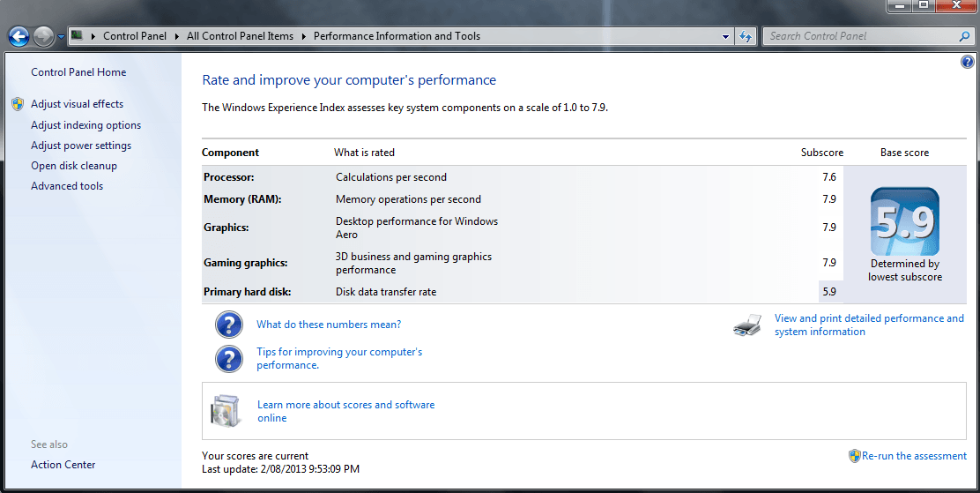Open Action Center under See also
980x493 pixels.
click(63, 464)
